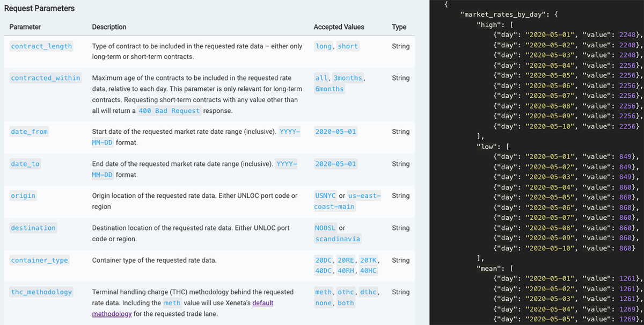This screenshot has width=644, height=325.
Task: Select the date_to parameter label
Action: [25, 164]
